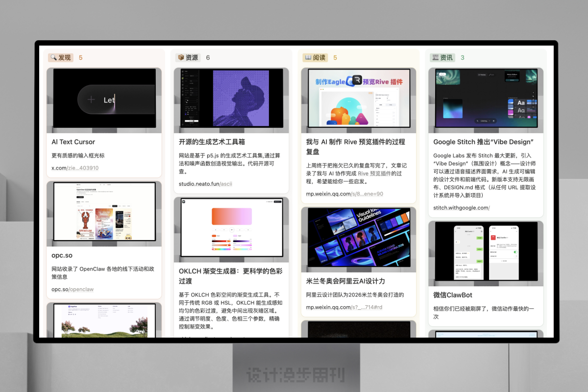Open the 米兰冬奥会阿里云AI设计力 card title
This screenshot has height=392, width=588.
click(345, 281)
